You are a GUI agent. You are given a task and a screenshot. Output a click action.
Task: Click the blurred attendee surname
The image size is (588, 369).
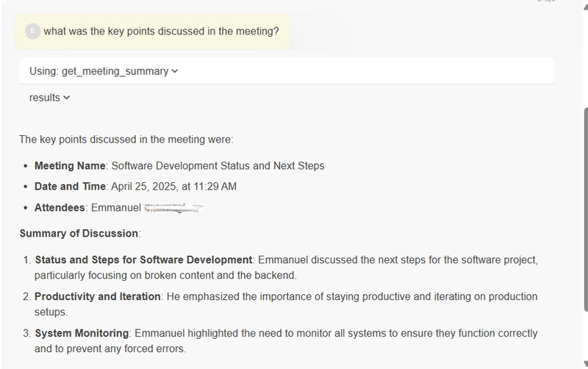173,208
